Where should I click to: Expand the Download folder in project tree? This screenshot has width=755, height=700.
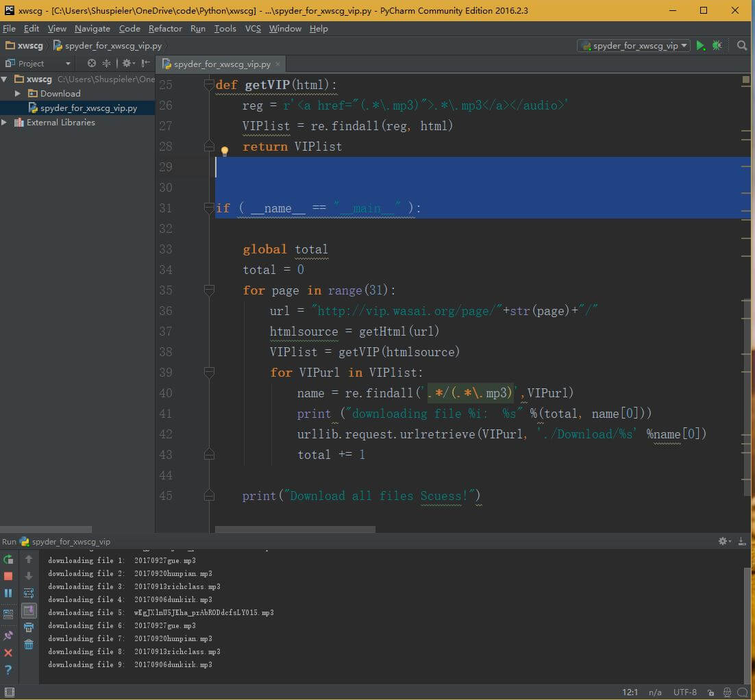tap(18, 93)
